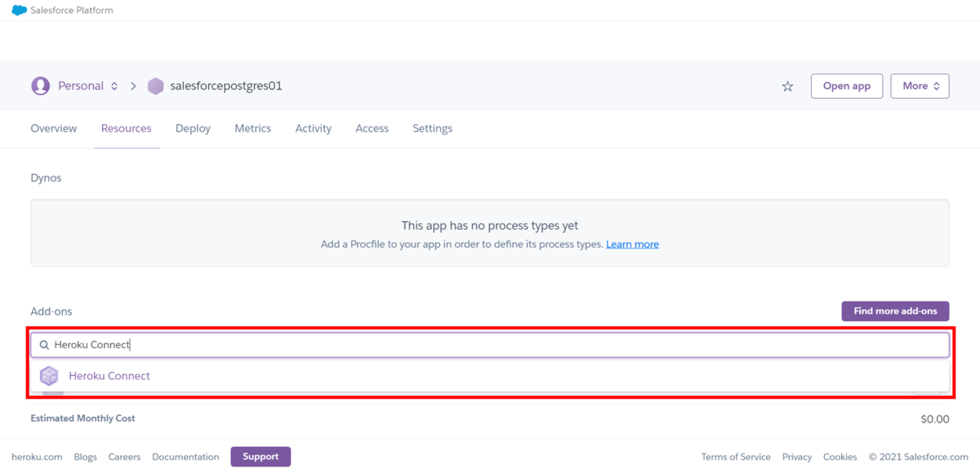Open the Deploy tab
Viewport: 980px width, 474px height.
pos(193,128)
